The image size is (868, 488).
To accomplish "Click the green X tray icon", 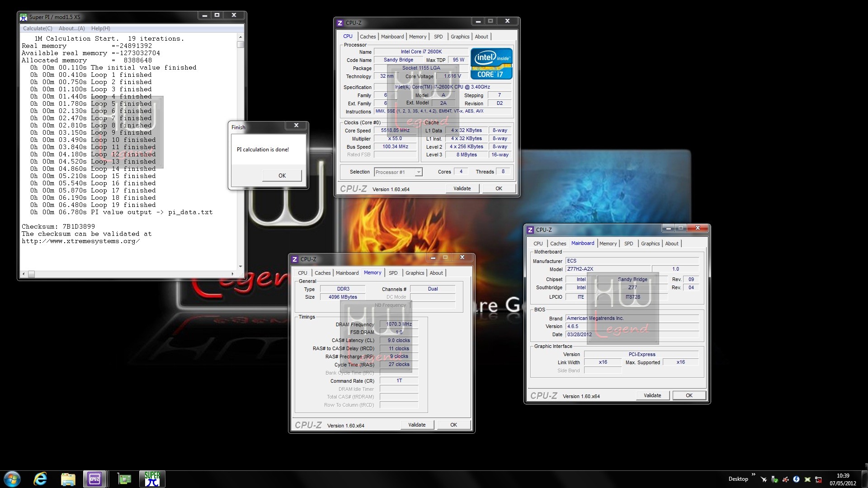I will (807, 479).
